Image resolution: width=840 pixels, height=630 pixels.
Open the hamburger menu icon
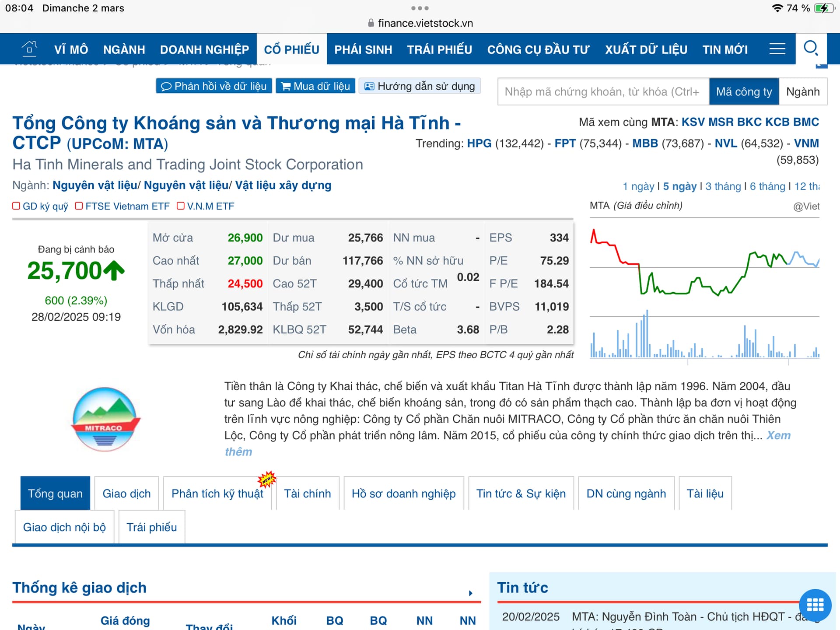(777, 49)
